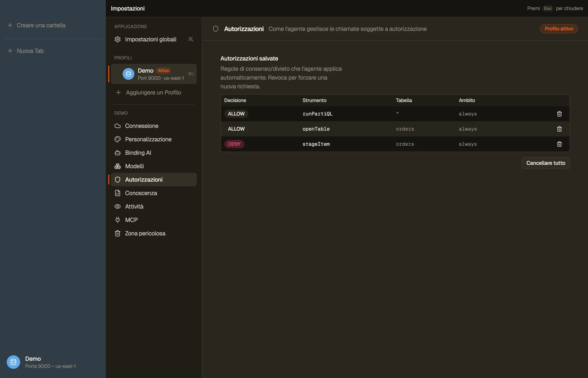The width and height of the screenshot is (588, 378).
Task: Delete the runPartiQL permission rule
Action: [x=559, y=114]
